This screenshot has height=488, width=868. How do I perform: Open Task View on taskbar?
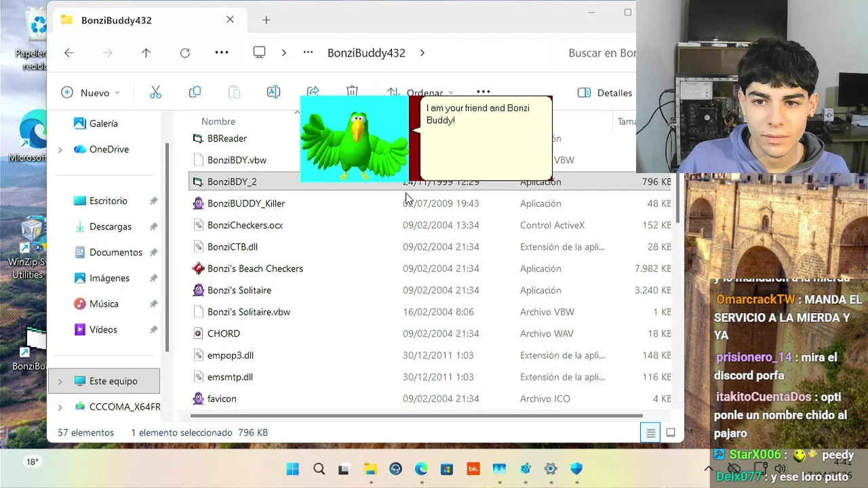click(x=344, y=469)
